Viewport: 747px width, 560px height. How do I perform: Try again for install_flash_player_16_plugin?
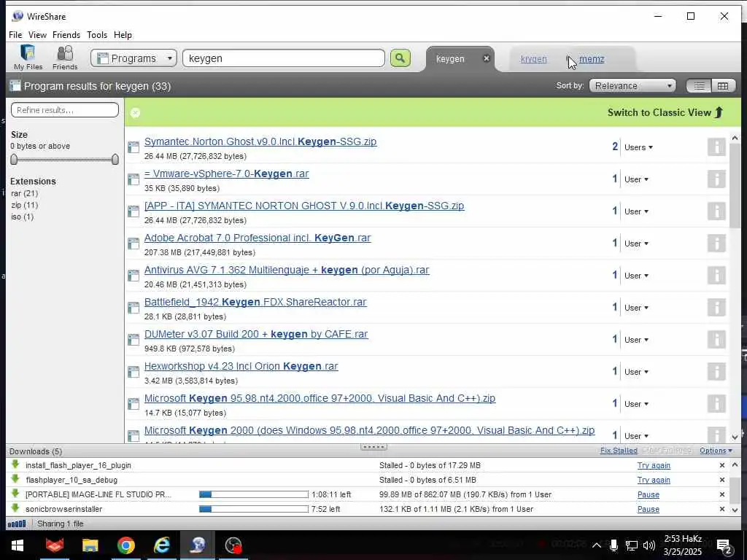(x=654, y=465)
